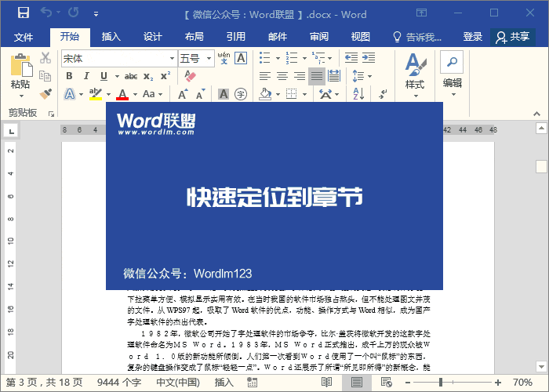Toggle superscript formatting
The width and height of the screenshot is (549, 392).
(165, 76)
